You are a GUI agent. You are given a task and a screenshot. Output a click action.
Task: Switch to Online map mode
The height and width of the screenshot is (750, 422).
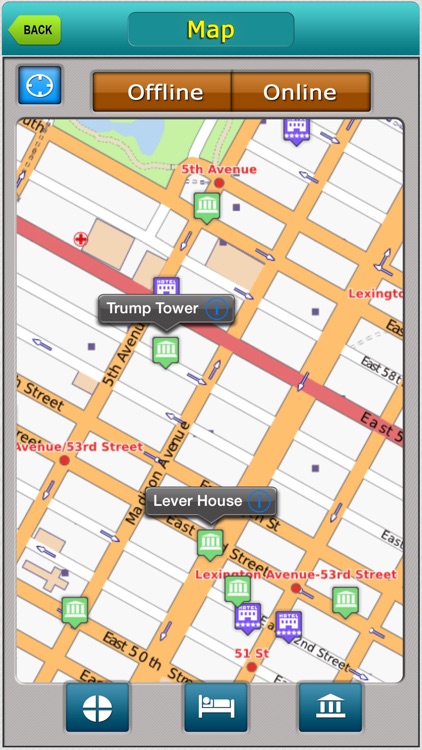301,92
